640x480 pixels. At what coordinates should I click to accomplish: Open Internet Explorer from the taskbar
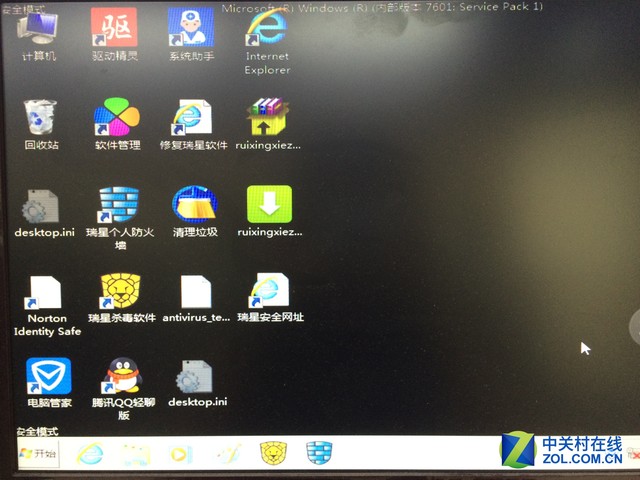tap(90, 453)
